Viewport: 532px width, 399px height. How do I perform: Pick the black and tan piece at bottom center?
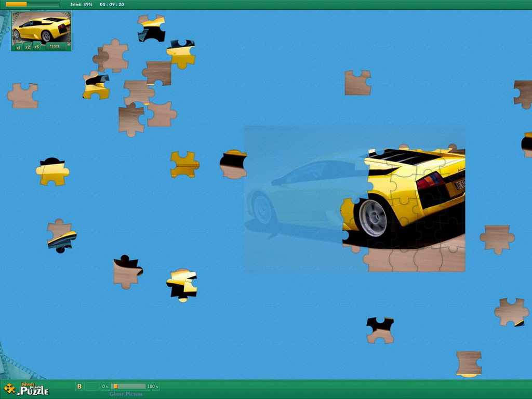pos(380,330)
